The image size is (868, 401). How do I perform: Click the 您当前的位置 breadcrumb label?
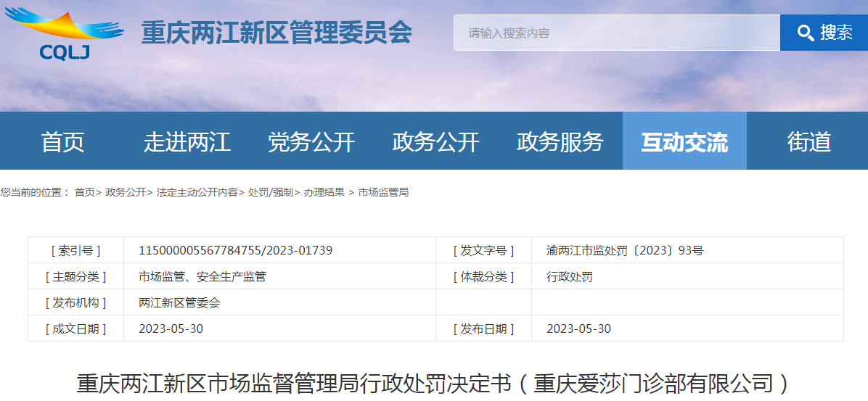tap(35, 192)
